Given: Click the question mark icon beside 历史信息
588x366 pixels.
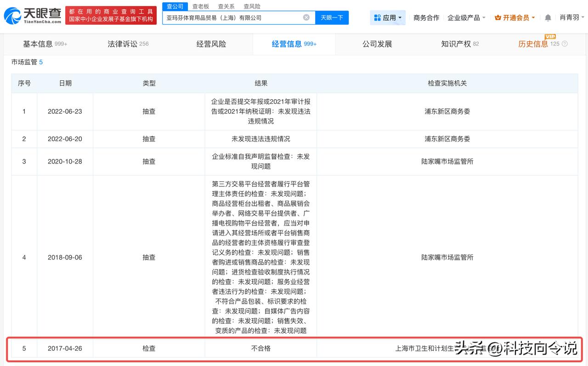Looking at the screenshot, I should (565, 44).
